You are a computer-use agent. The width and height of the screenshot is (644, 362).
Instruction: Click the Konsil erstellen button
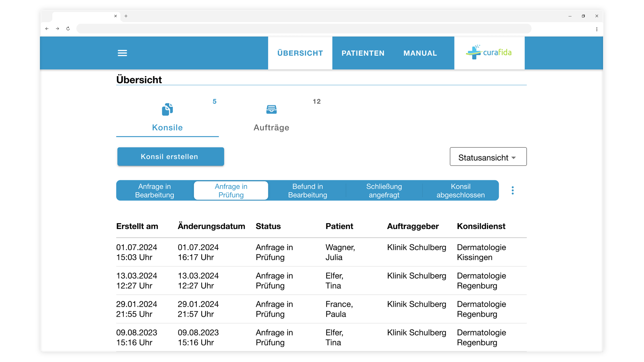tap(171, 157)
